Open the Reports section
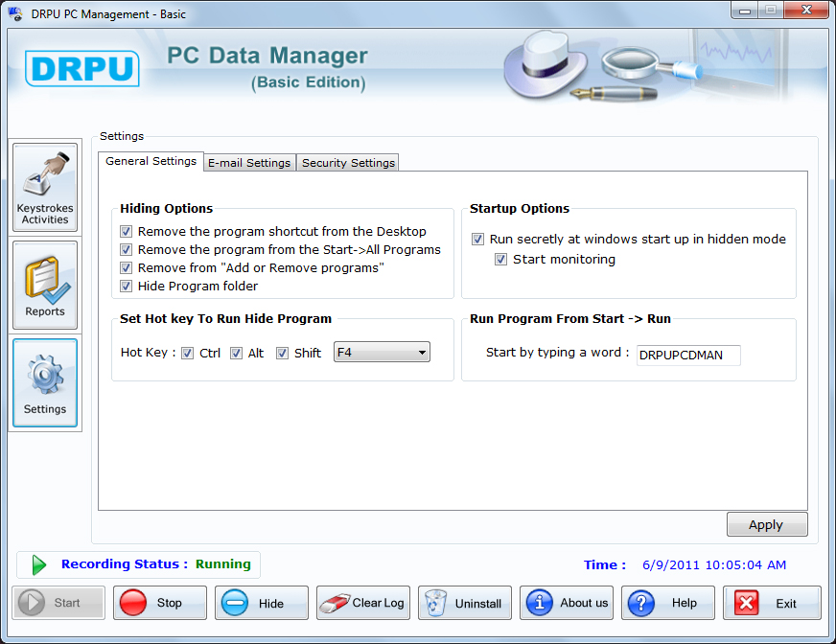This screenshot has width=836, height=644. (45, 285)
